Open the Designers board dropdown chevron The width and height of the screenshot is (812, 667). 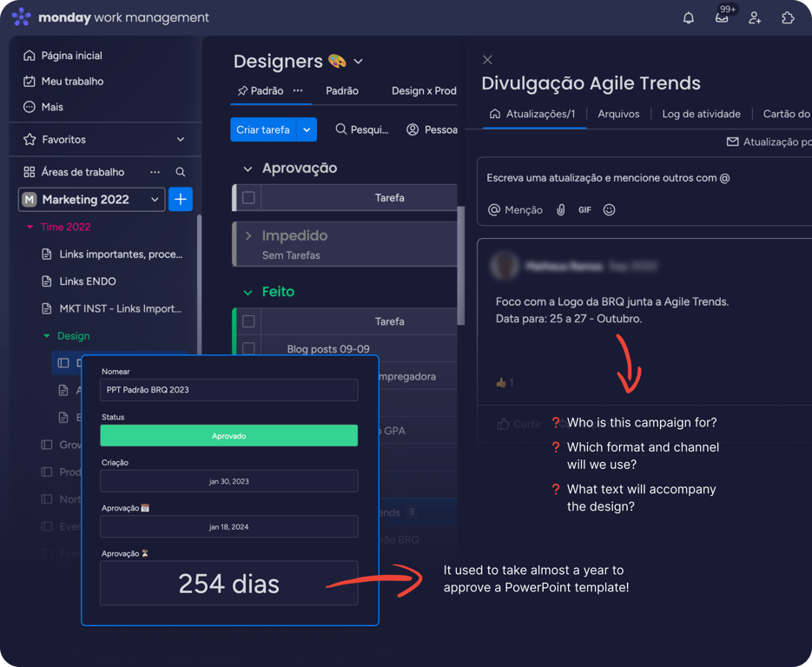358,62
